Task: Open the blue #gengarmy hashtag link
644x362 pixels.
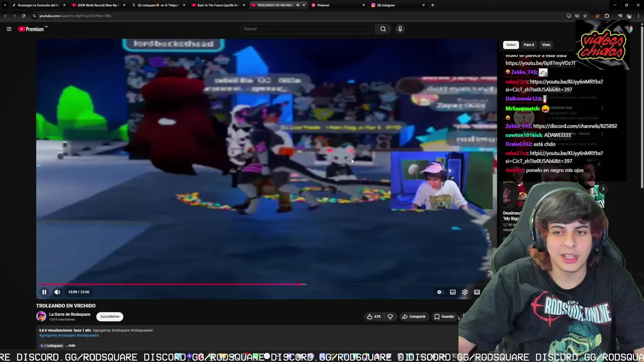Action: pos(48,335)
